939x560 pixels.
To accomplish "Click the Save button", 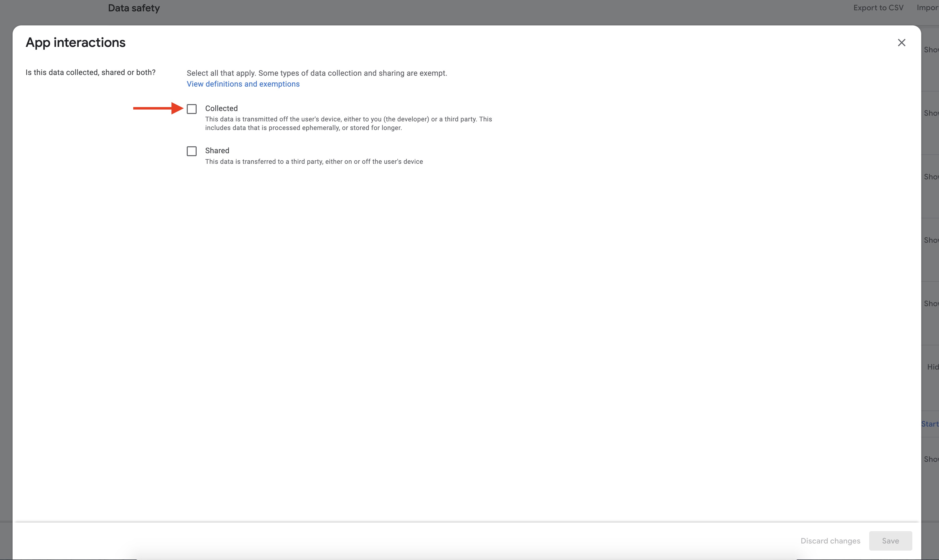I will click(890, 541).
